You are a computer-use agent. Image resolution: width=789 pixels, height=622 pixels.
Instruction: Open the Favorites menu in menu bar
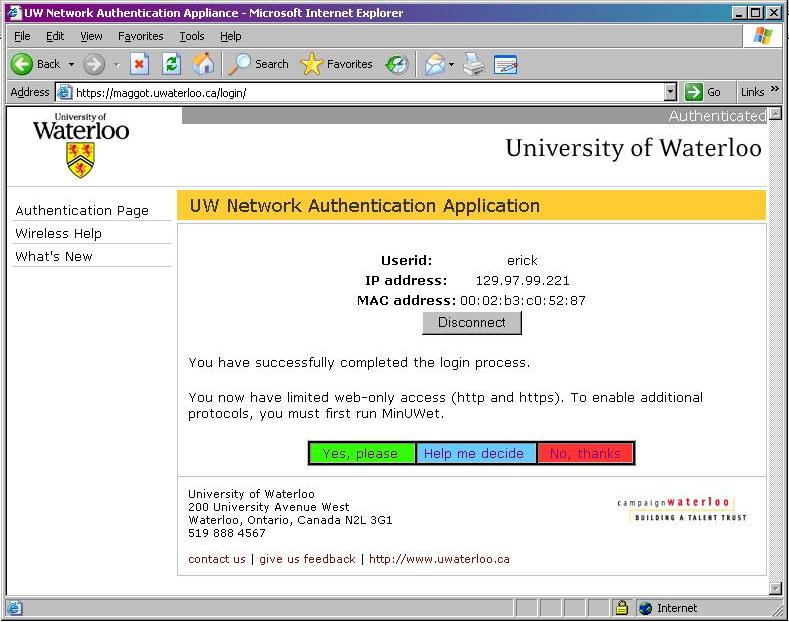pos(140,36)
